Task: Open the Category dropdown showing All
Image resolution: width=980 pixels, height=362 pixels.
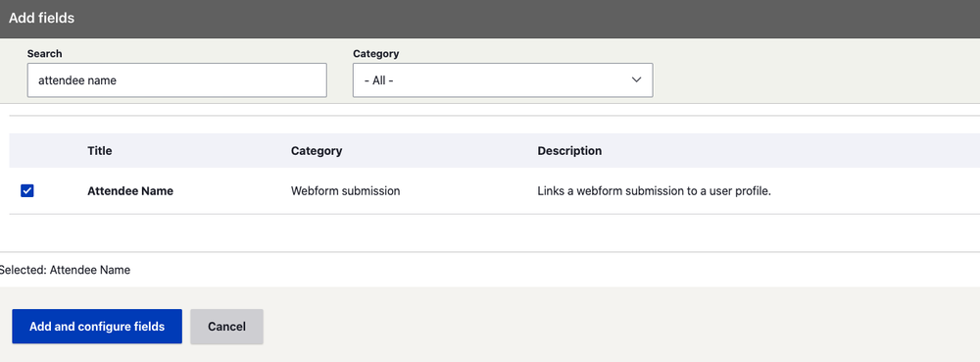Action: click(x=503, y=80)
